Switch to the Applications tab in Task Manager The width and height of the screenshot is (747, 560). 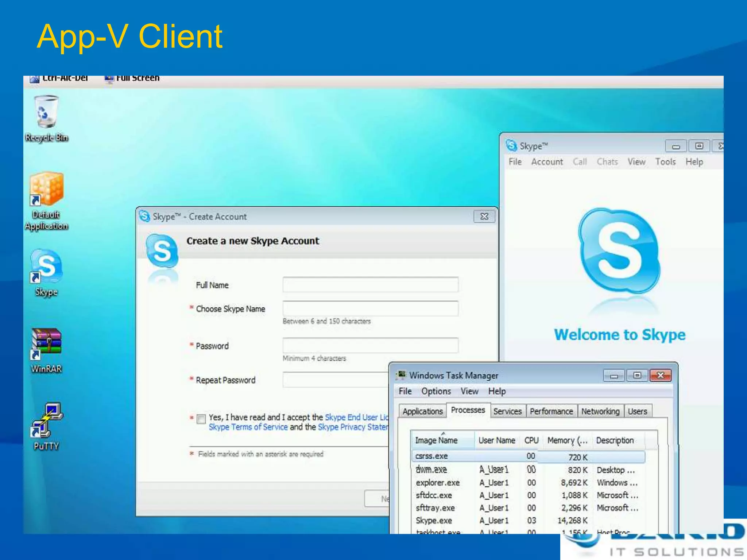(422, 411)
